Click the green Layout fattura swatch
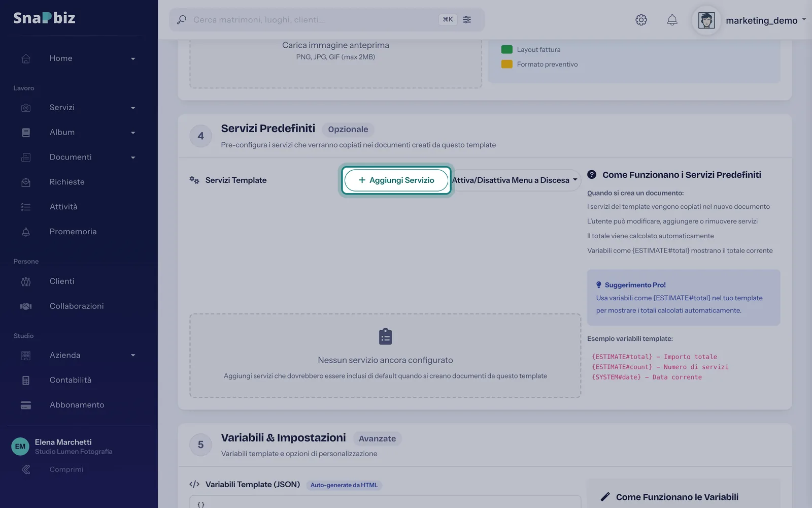This screenshot has width=812, height=508. tap(506, 50)
